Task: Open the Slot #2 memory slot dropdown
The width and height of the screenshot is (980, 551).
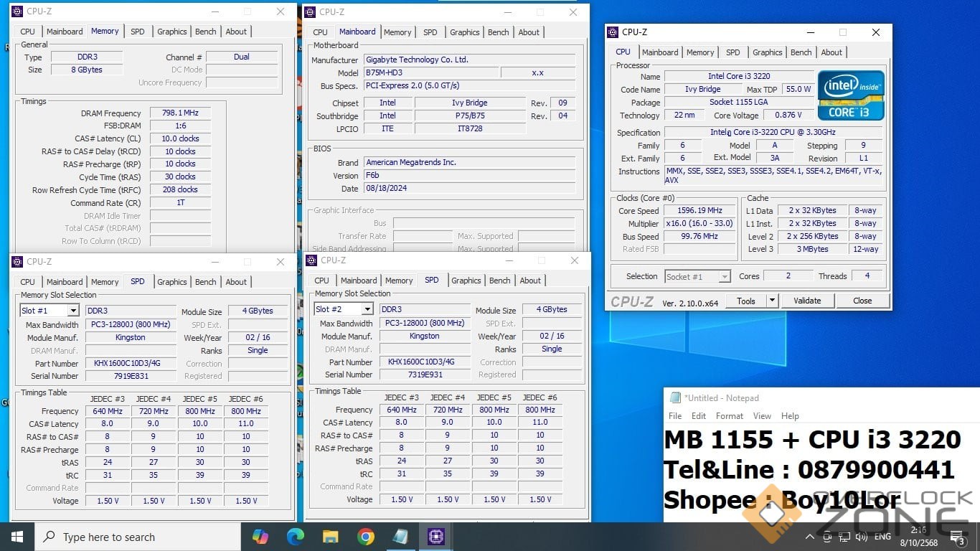Action: 367,309
